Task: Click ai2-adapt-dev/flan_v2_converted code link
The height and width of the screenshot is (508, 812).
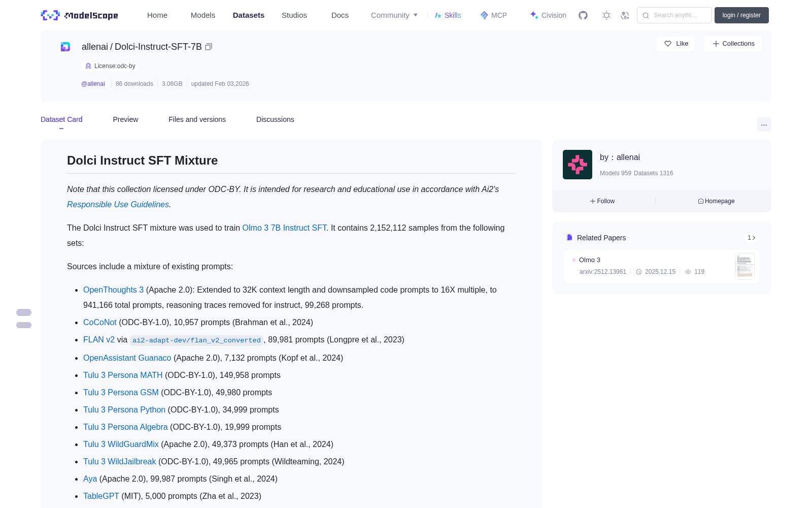Action: point(196,340)
